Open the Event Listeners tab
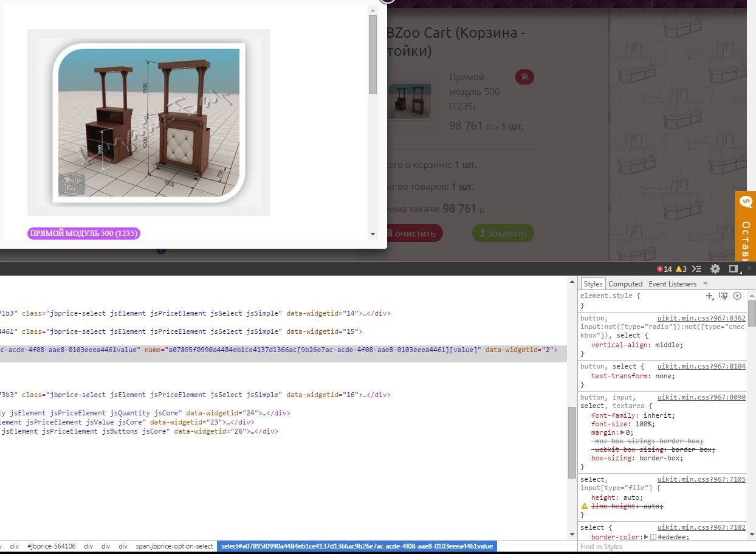Screen dimensions: 756x554 (672, 284)
